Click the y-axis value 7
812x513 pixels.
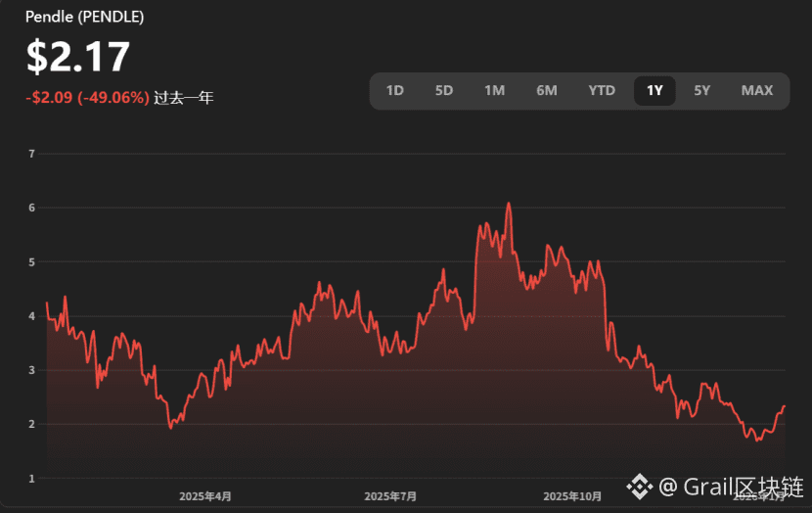[31, 154]
